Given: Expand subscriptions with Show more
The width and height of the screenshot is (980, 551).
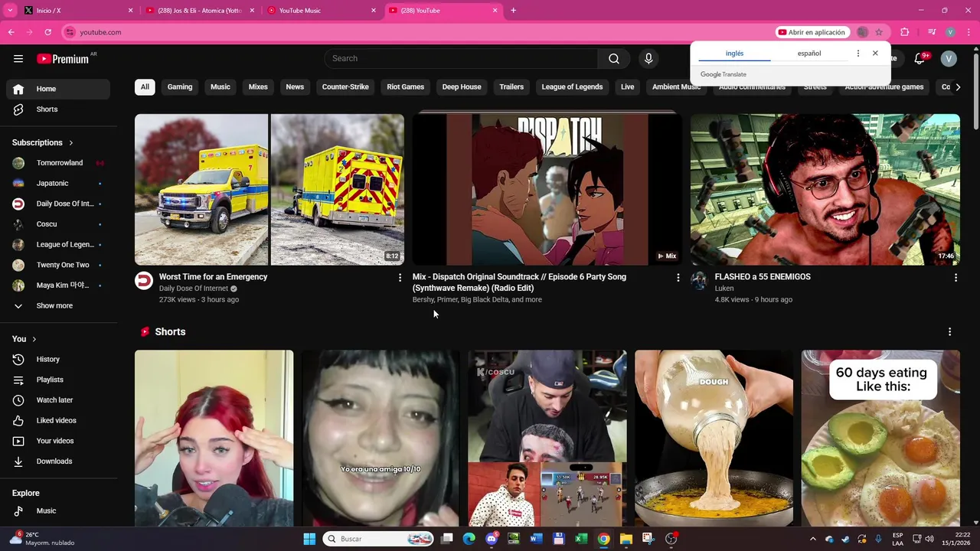Looking at the screenshot, I should click(58, 306).
